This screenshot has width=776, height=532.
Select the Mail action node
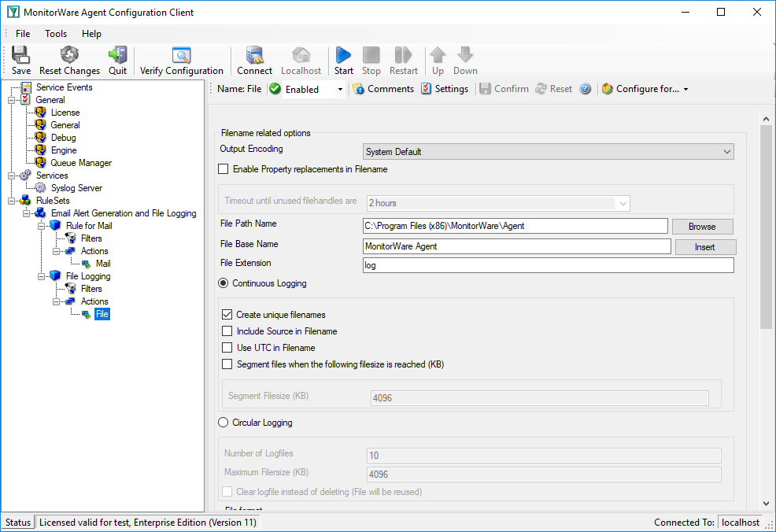(x=103, y=264)
